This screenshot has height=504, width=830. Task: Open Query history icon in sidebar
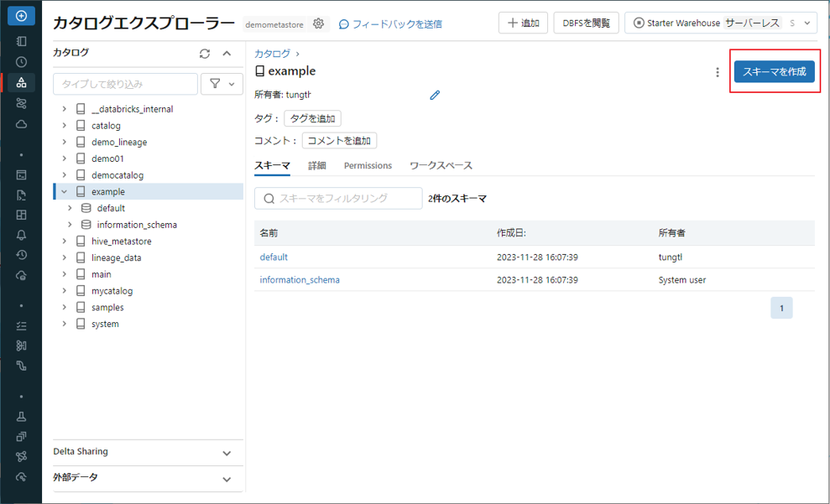pos(21,255)
